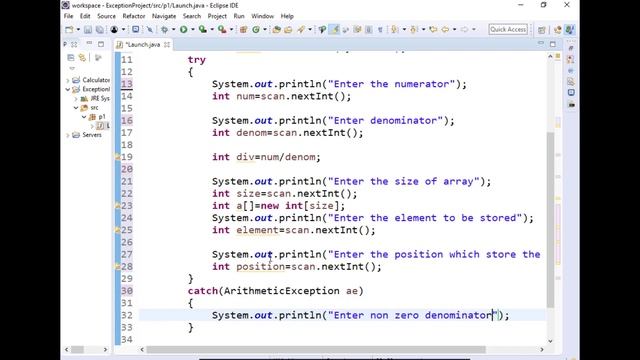Collapse the src folder node
The image size is (640, 360).
[x=76, y=108]
